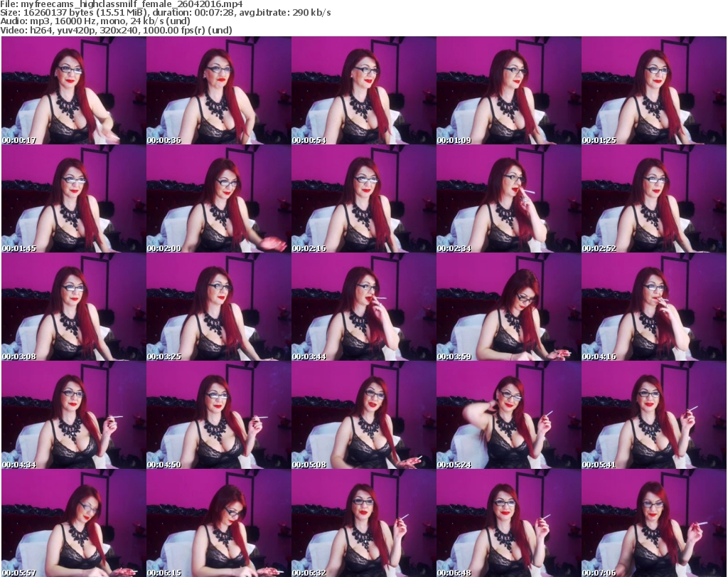Select the 00:01:25 thumbnail
Screen dimensions: 728x577
(654, 90)
